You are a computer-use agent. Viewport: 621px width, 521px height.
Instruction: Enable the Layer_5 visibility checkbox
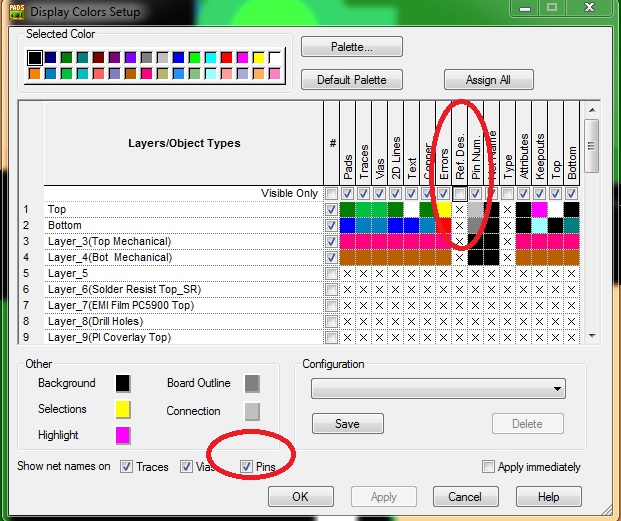[x=331, y=273]
